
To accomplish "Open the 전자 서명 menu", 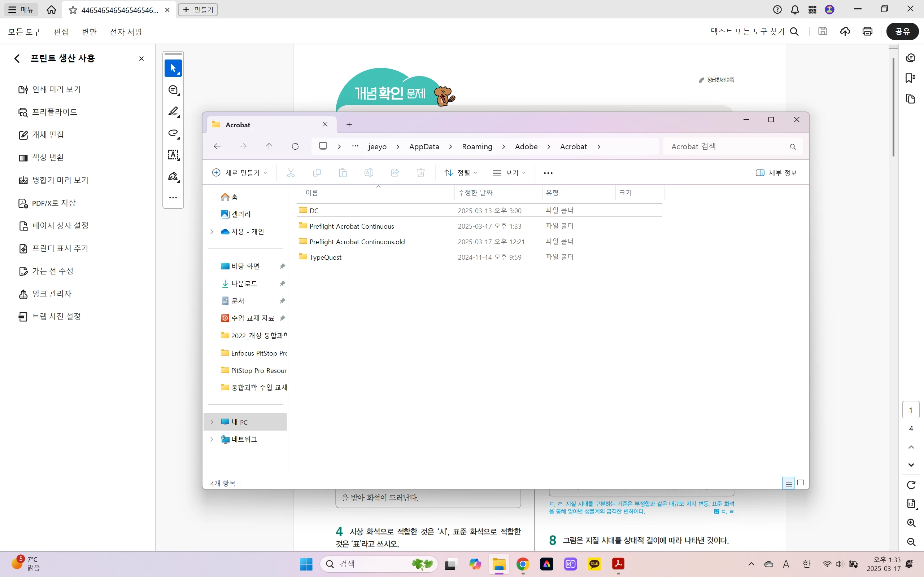I will tap(126, 32).
